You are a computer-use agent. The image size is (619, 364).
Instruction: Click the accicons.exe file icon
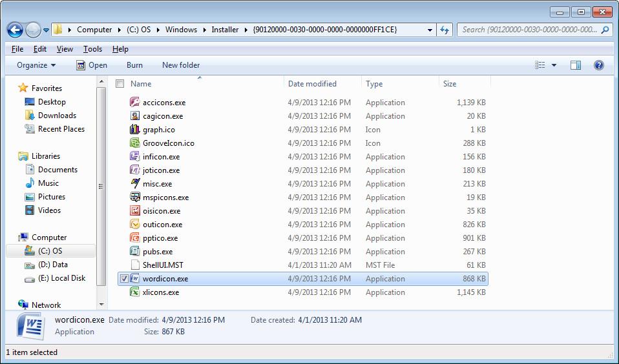pos(135,103)
